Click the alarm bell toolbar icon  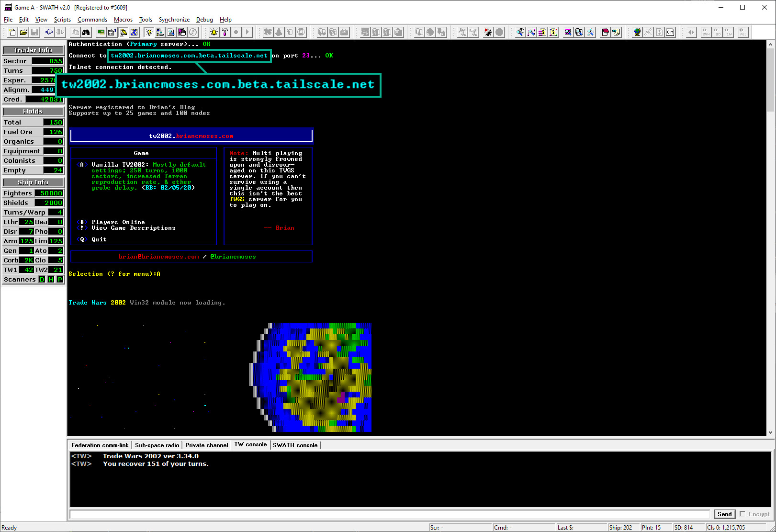214,32
